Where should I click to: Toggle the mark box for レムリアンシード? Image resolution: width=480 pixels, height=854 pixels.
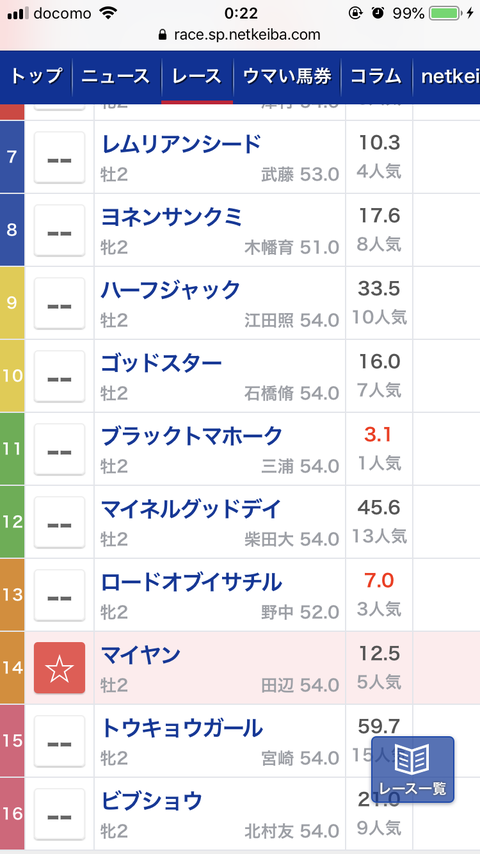(59, 157)
